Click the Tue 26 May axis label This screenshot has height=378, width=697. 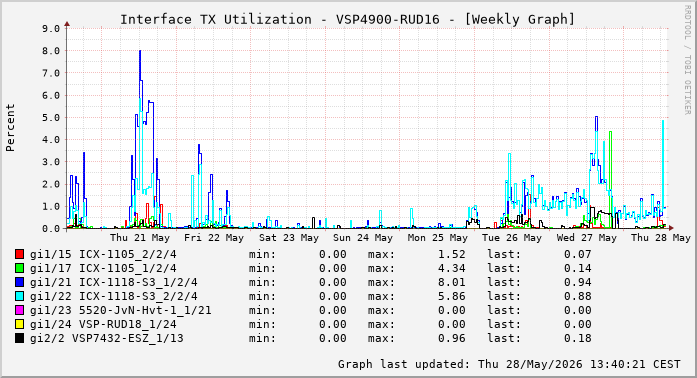click(x=512, y=238)
